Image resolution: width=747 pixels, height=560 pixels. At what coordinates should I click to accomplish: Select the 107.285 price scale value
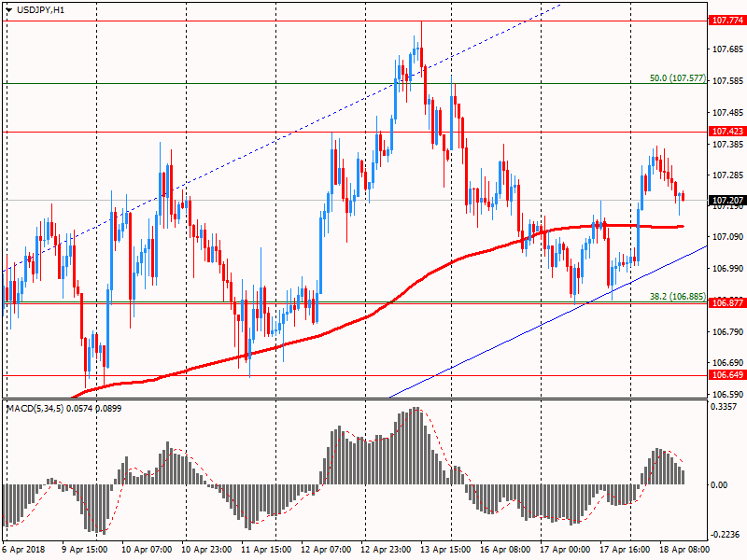pyautogui.click(x=727, y=175)
